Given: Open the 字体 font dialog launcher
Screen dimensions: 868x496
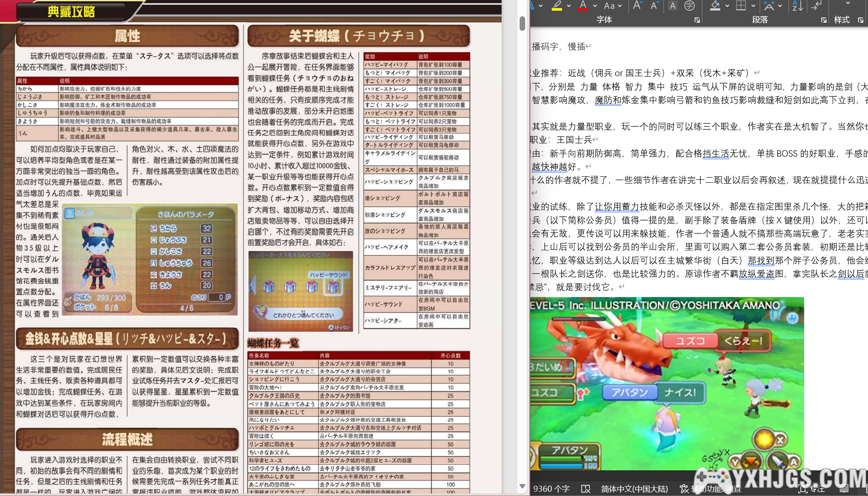Looking at the screenshot, I should [697, 20].
